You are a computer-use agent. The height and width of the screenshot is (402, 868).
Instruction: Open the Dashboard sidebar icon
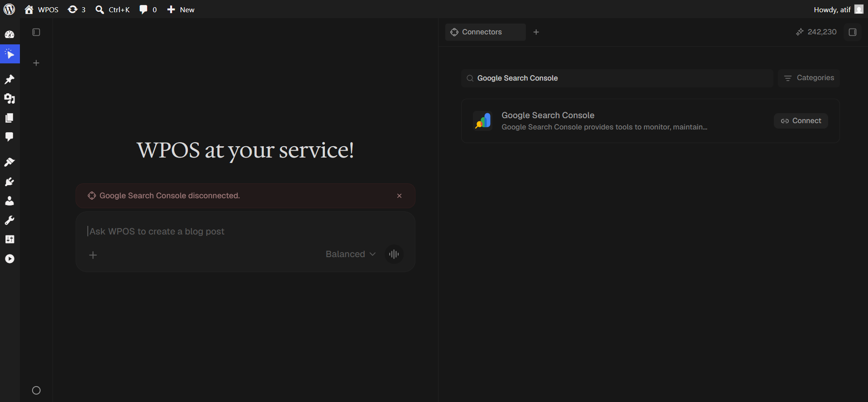point(10,34)
